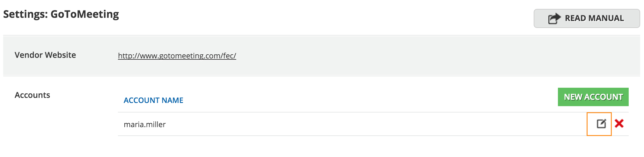Open the gotomeeting.com vendor website link
The height and width of the screenshot is (157, 644).
point(177,56)
